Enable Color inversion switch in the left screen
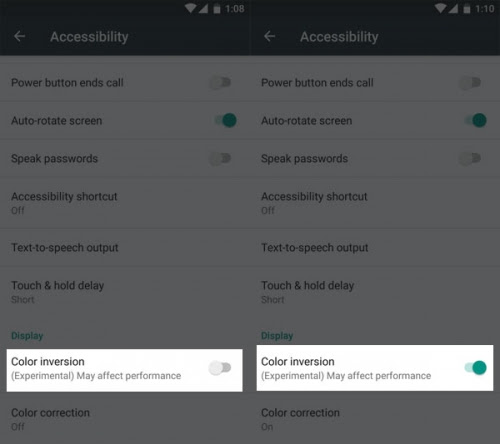Image resolution: width=500 pixels, height=444 pixels. (x=220, y=368)
